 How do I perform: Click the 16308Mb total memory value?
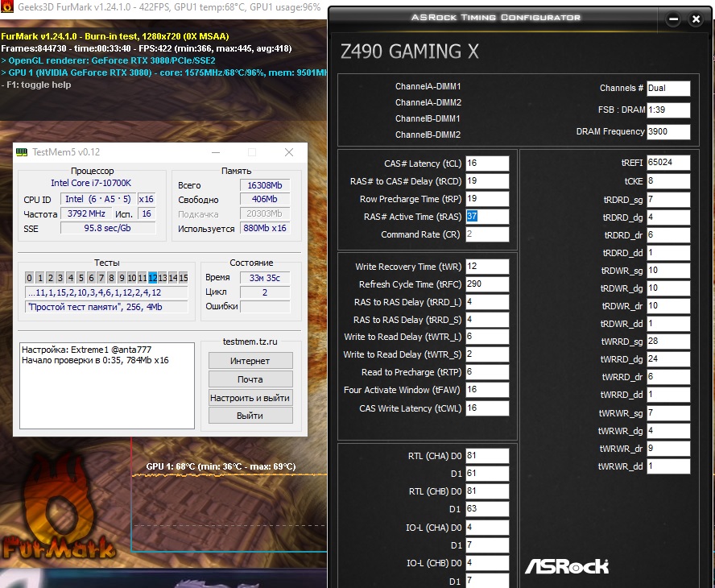coord(265,185)
